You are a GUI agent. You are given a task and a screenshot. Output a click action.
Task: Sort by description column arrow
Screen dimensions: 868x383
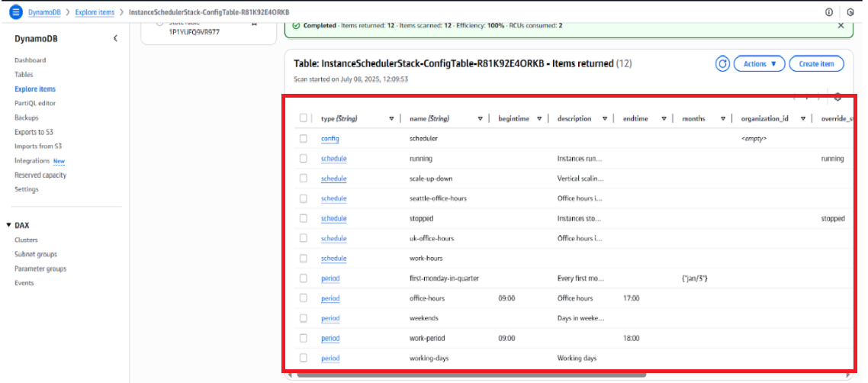point(605,118)
